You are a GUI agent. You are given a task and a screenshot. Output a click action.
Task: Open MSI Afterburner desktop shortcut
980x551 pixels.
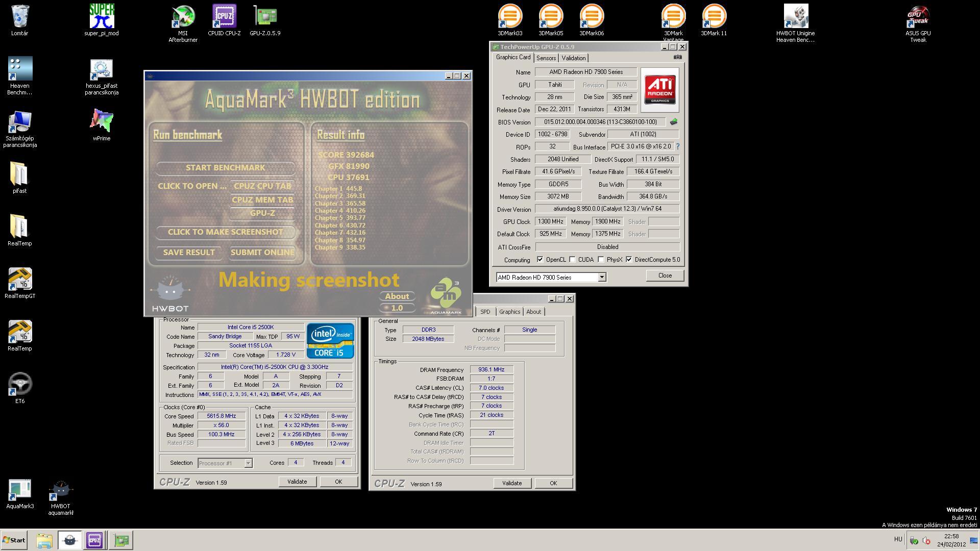(x=183, y=23)
